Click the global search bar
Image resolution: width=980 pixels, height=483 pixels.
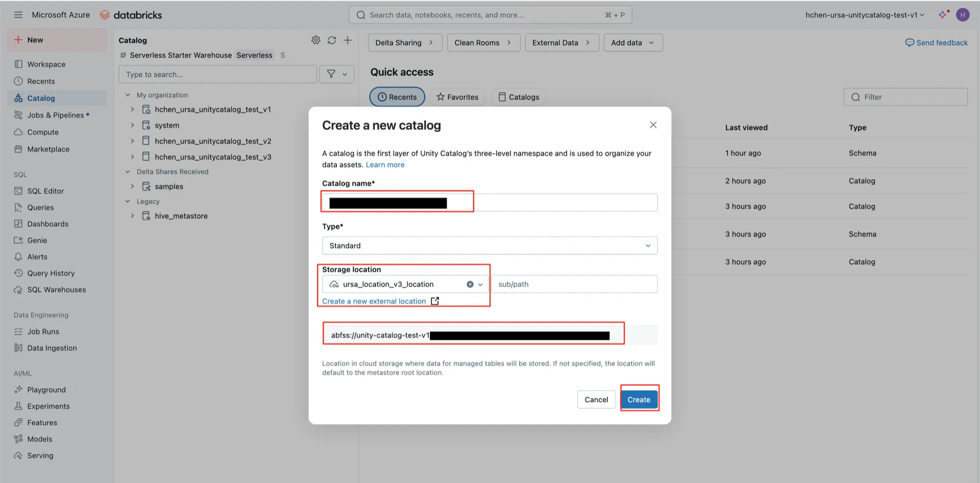[490, 15]
